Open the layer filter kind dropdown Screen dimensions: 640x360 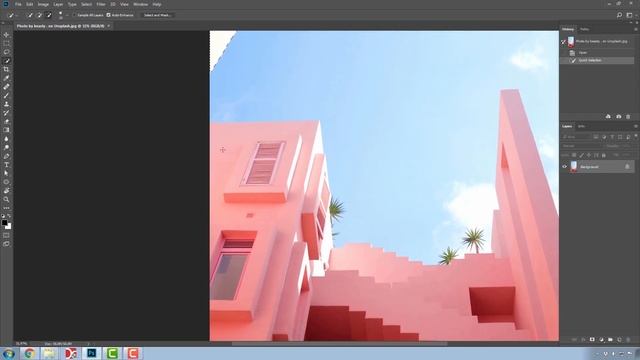[x=576, y=137]
